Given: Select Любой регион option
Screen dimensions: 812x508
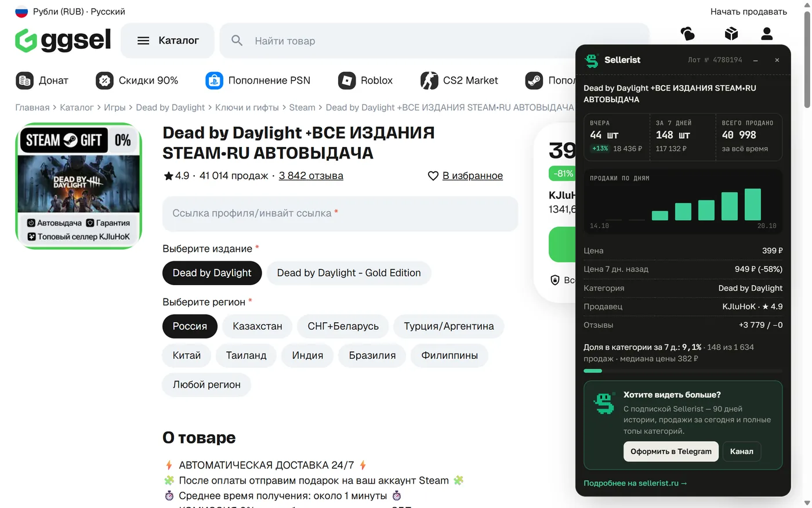Looking at the screenshot, I should pyautogui.click(x=206, y=385).
